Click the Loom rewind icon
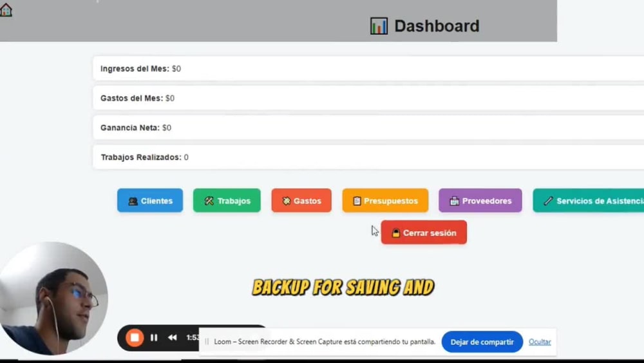Screen dimensions: 644x363 click(172, 337)
